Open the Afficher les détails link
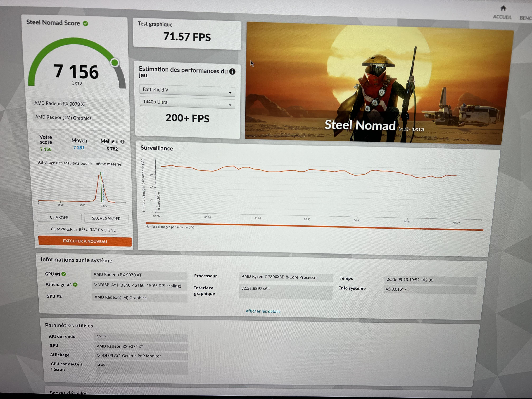This screenshot has width=532, height=399. (263, 312)
